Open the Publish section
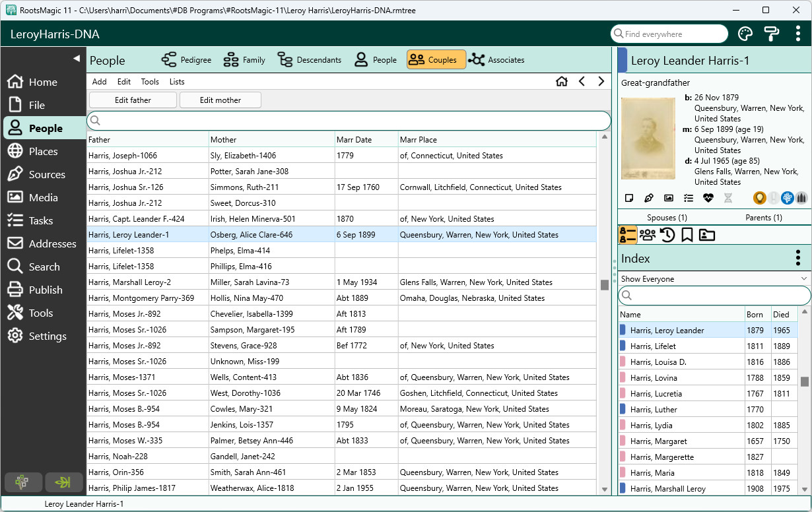This screenshot has width=812, height=512. tap(43, 290)
